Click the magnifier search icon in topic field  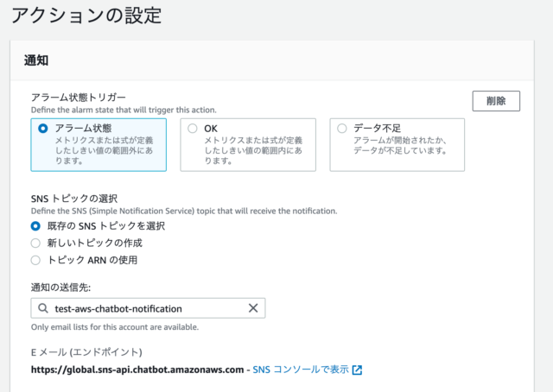point(43,308)
